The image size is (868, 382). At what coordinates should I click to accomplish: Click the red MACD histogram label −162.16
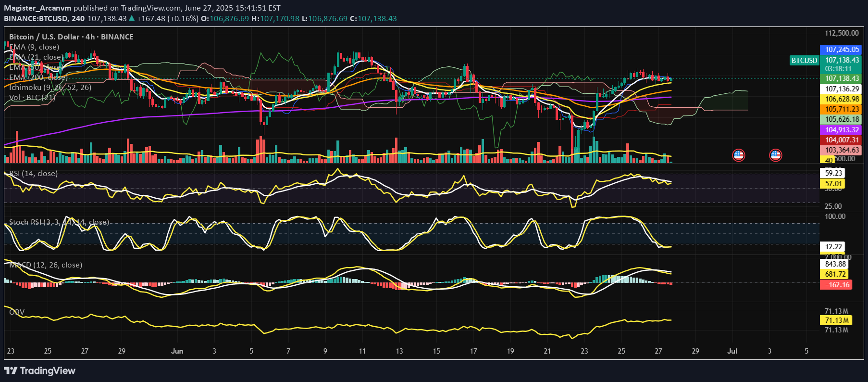tap(836, 285)
